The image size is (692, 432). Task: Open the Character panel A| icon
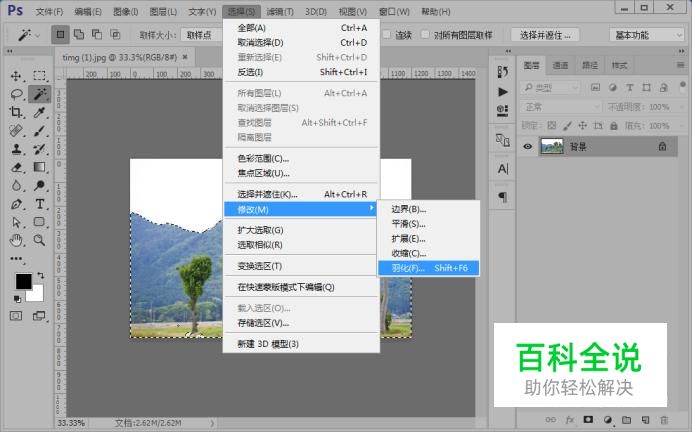[x=503, y=169]
